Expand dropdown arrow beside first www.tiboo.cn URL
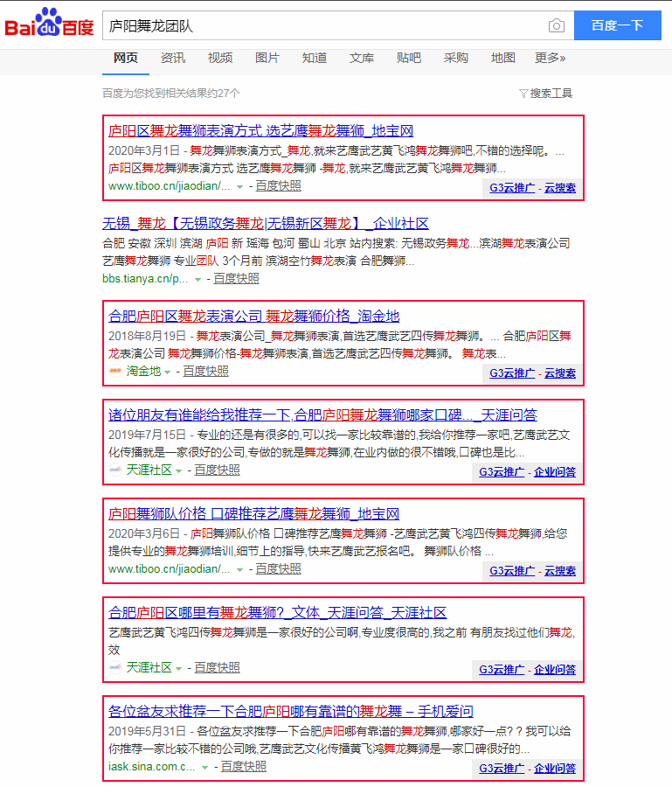This screenshot has width=672, height=787. pyautogui.click(x=239, y=187)
